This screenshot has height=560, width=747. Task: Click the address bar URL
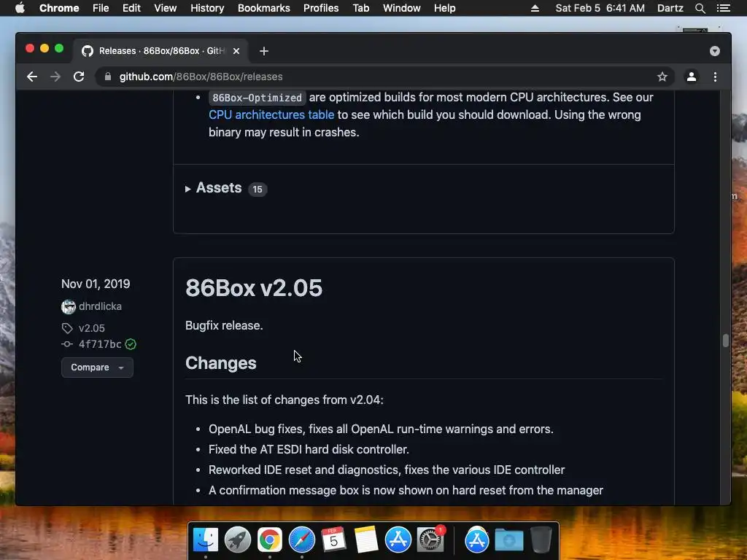201,77
